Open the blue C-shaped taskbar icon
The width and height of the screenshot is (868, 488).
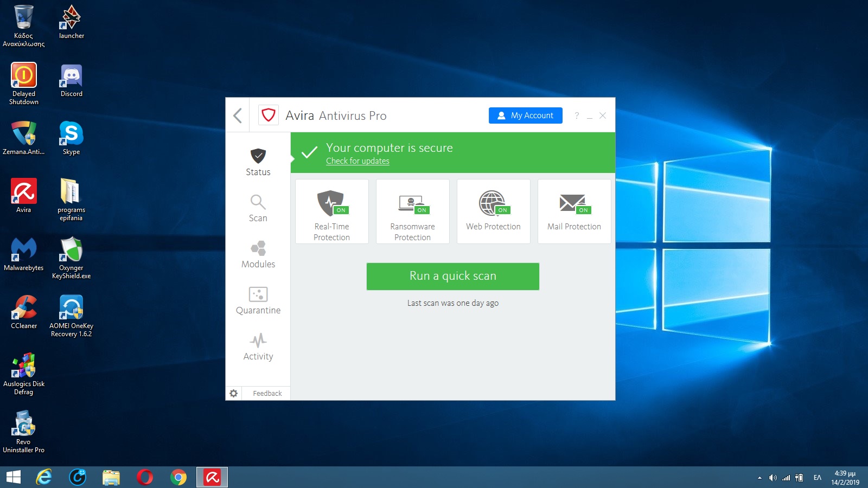78,477
